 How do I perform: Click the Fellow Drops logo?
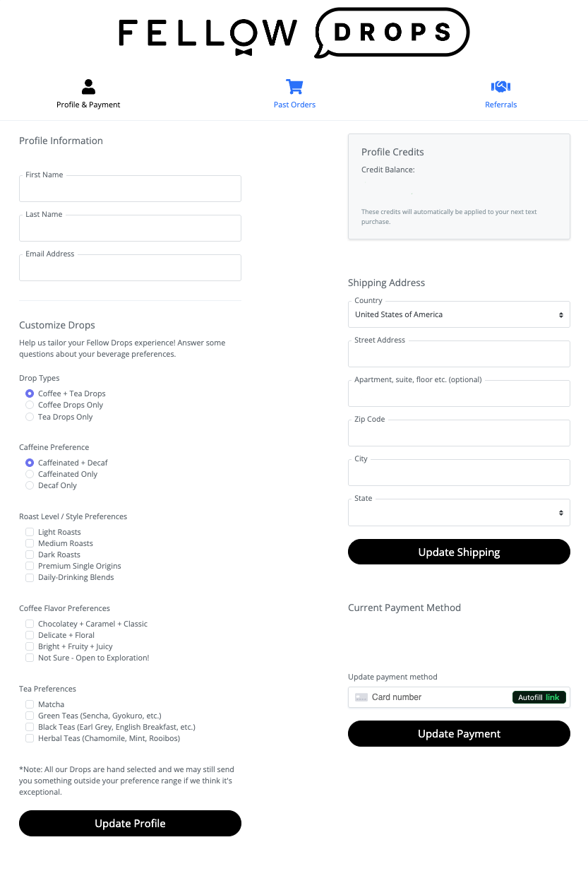click(294, 32)
